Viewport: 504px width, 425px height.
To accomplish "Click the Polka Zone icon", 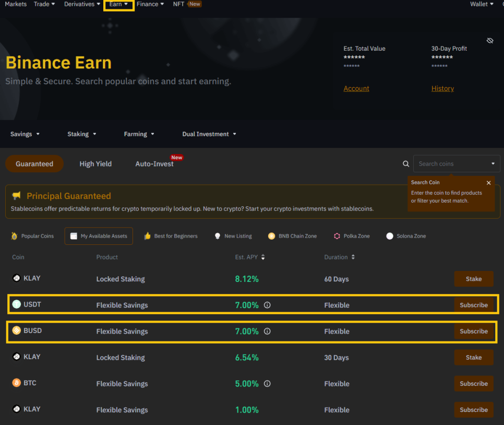I will 337,236.
